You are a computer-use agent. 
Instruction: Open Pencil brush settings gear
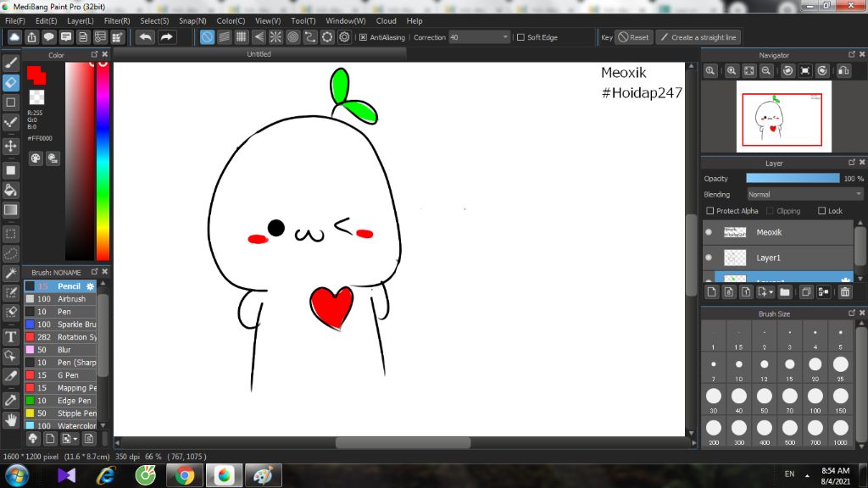coord(90,286)
